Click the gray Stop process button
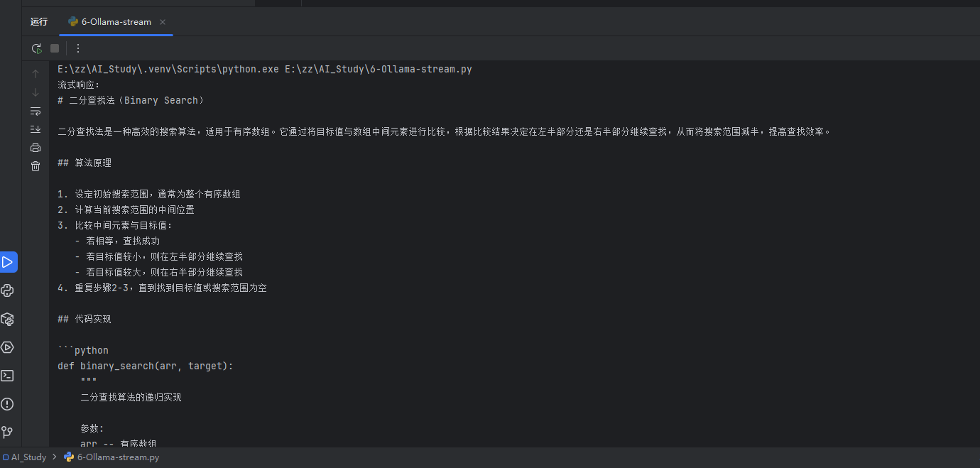 [x=55, y=48]
